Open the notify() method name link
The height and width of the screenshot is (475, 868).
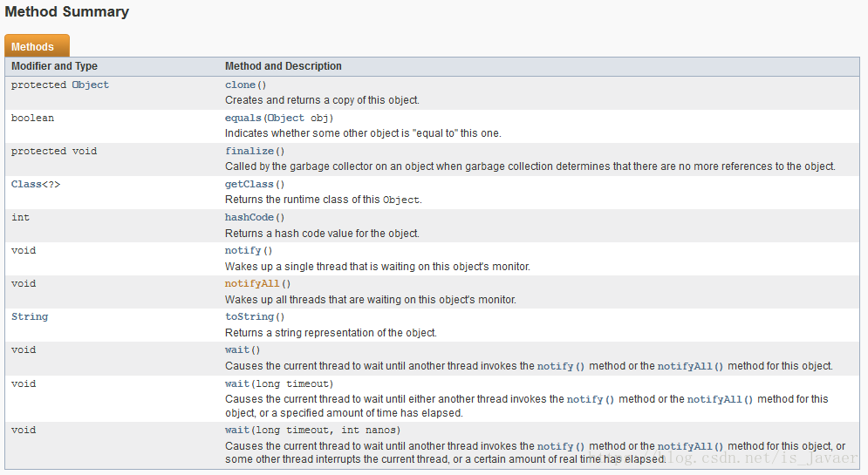[244, 250]
